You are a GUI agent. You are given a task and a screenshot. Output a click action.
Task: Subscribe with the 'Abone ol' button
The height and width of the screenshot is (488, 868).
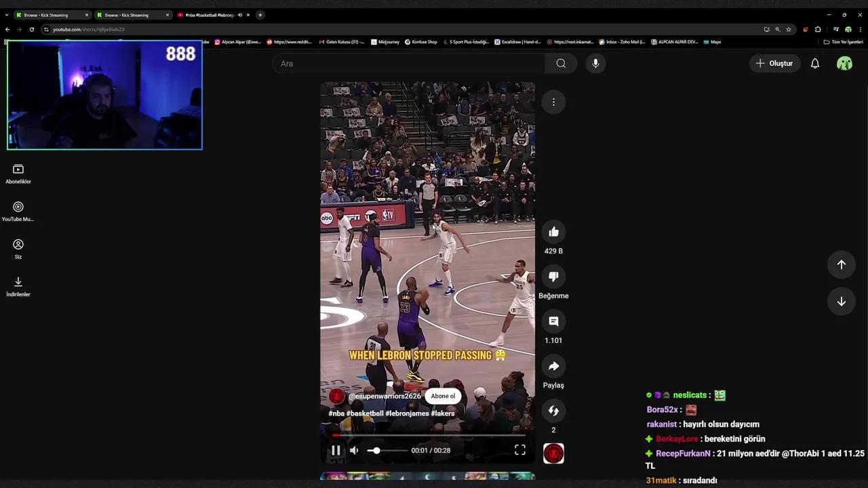443,396
